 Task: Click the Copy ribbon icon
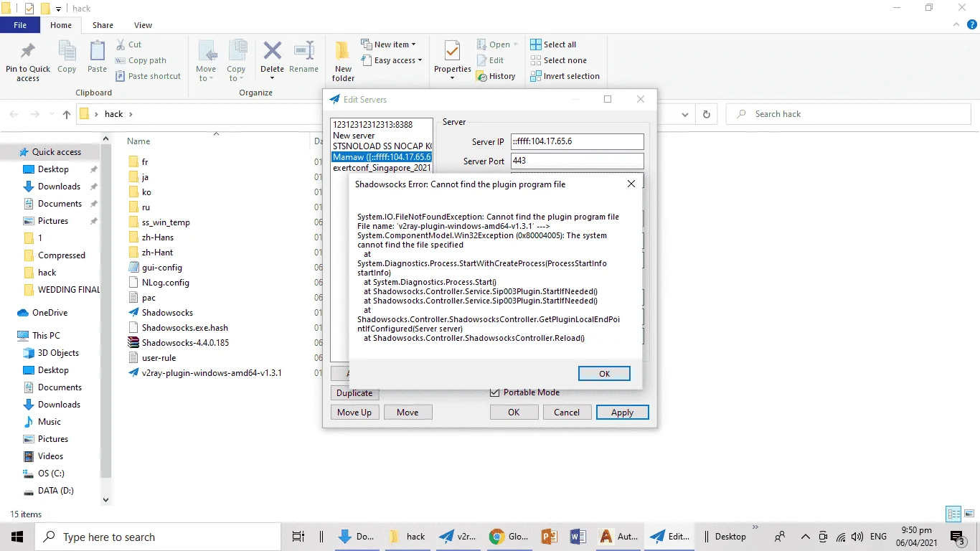[x=67, y=57]
